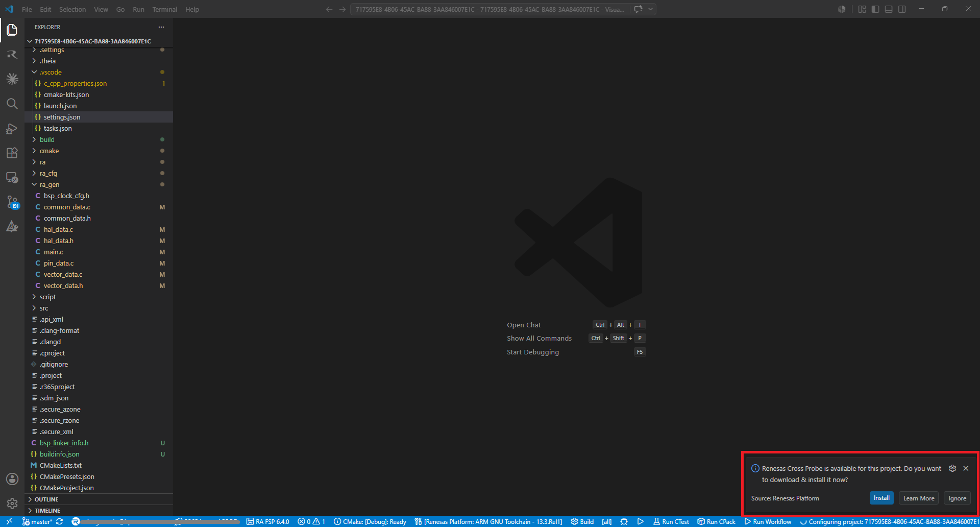The height and width of the screenshot is (527, 980).
Task: Open the Accounts menu icon
Action: 12,479
